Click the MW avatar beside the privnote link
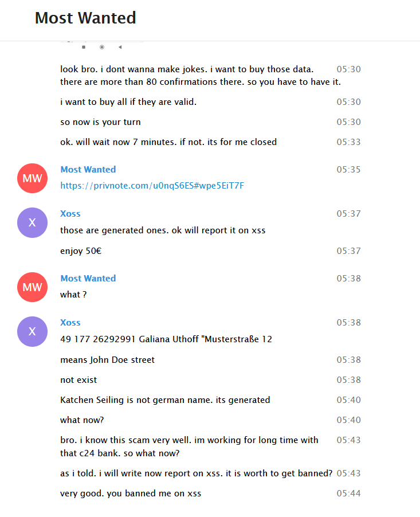This screenshot has width=420, height=517. 32,178
